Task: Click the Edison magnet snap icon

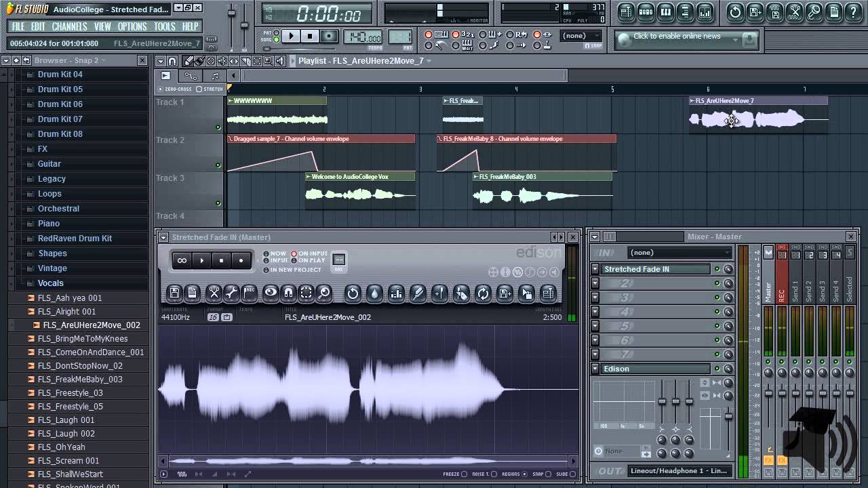Action: click(x=288, y=293)
